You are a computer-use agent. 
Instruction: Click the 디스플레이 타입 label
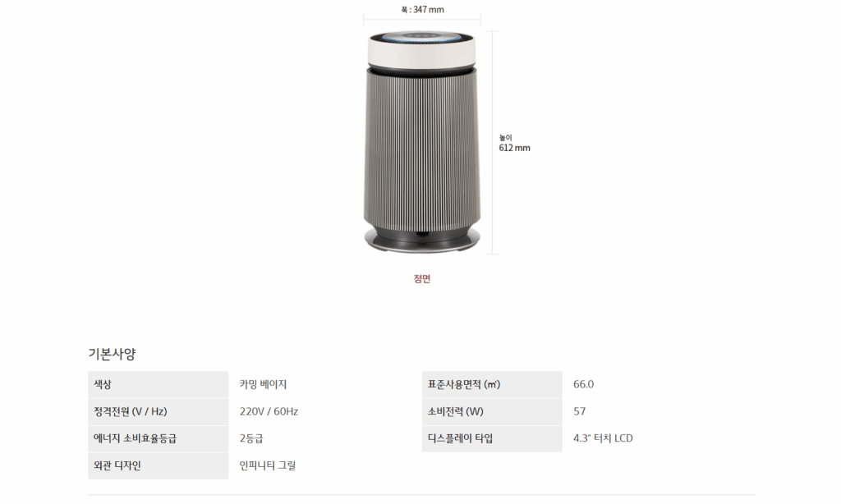pos(460,438)
